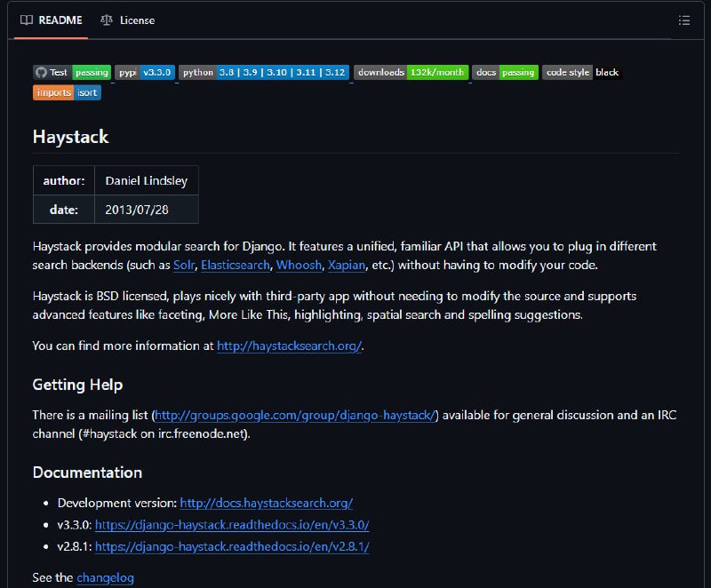The image size is (711, 588).
Task: Open the development docs.haystacksearch.org link
Action: pos(266,504)
